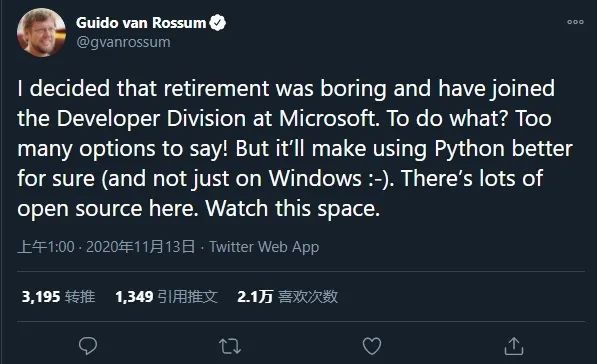This screenshot has height=364, width=597.
Task: Click the word Windows in the tweet
Action: pyautogui.click(x=315, y=178)
